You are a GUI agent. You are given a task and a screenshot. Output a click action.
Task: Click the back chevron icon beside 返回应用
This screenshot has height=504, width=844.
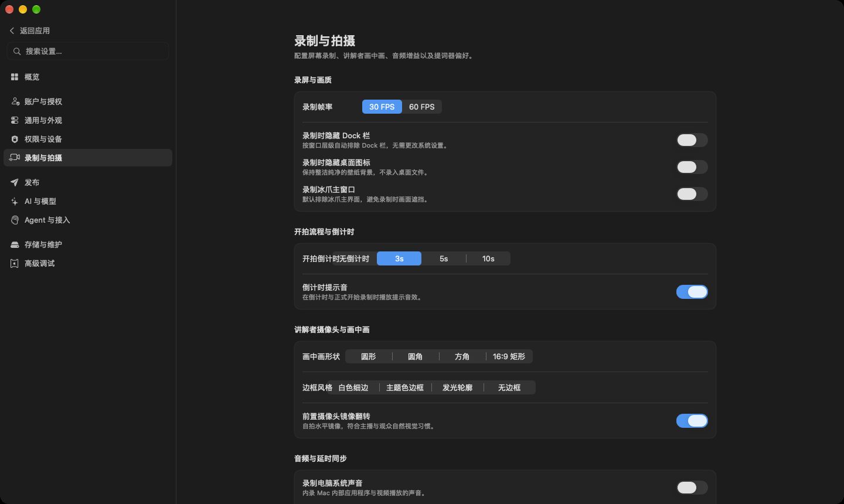click(12, 30)
